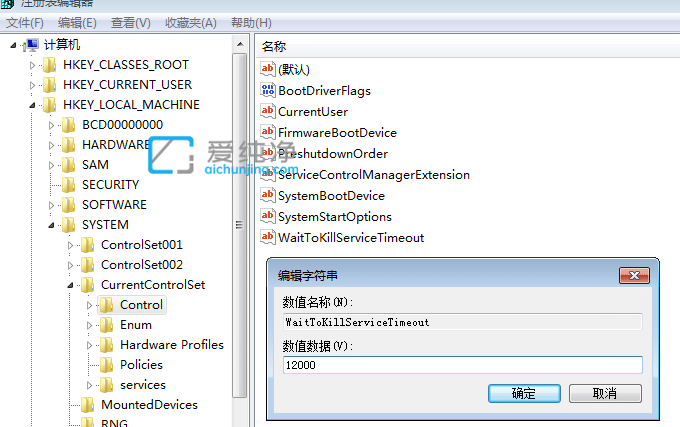Screen dimensions: 680x427
Task: Select the PreshutdownOrder value
Action: pyautogui.click(x=333, y=153)
